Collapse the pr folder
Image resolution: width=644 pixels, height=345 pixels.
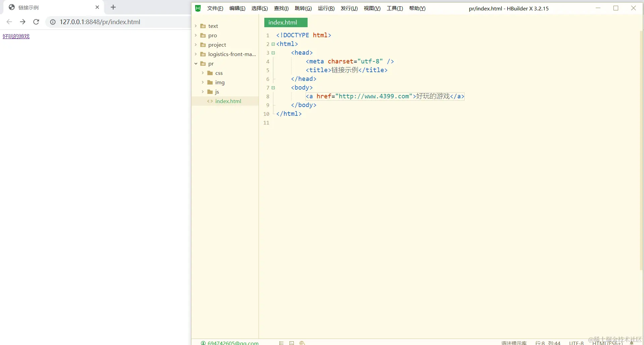pos(196,63)
